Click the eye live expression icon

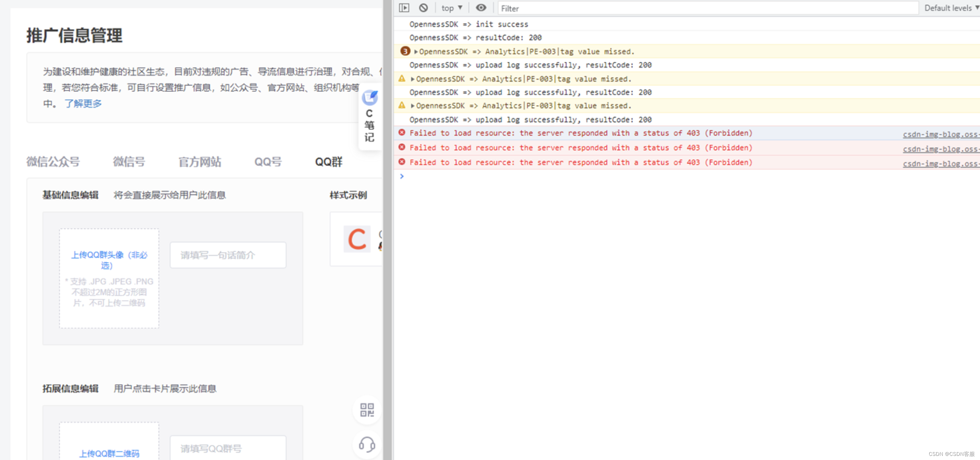(x=481, y=8)
